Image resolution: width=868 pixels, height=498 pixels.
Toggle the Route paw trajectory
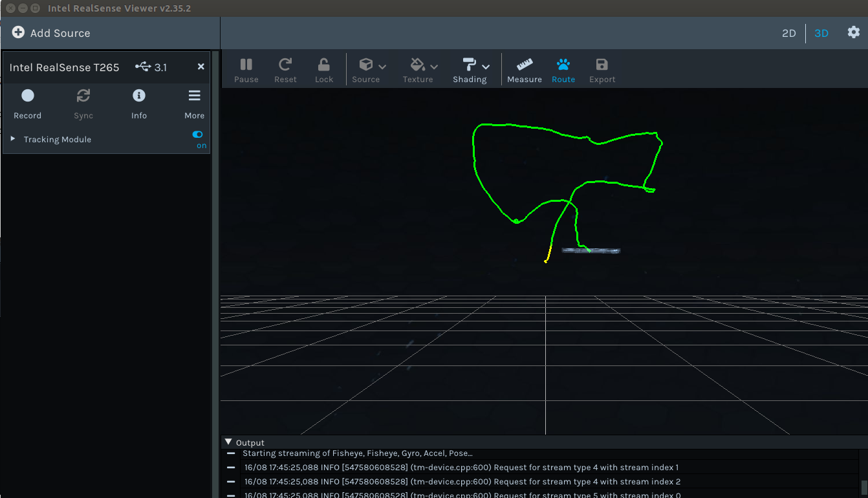(563, 70)
